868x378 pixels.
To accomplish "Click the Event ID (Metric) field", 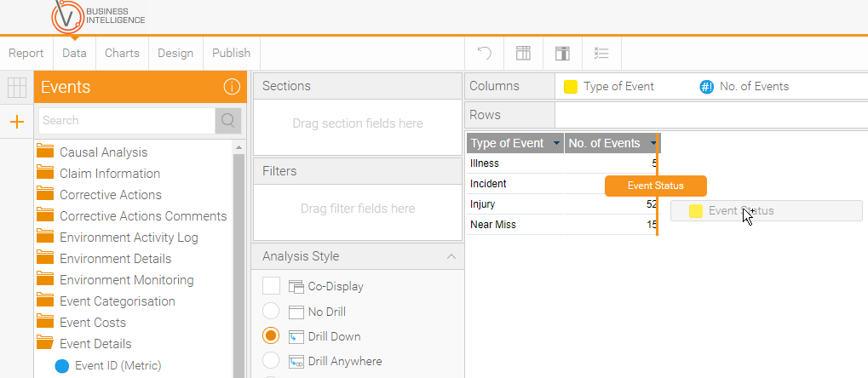I will pos(118,365).
